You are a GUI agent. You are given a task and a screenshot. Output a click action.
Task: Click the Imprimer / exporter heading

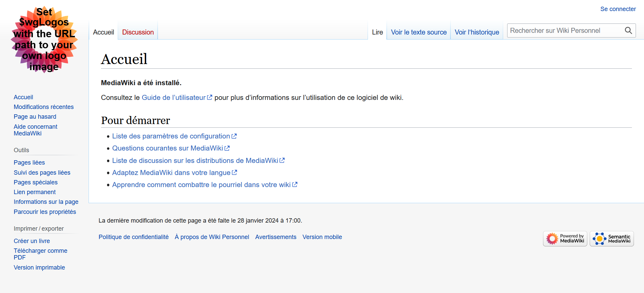39,229
